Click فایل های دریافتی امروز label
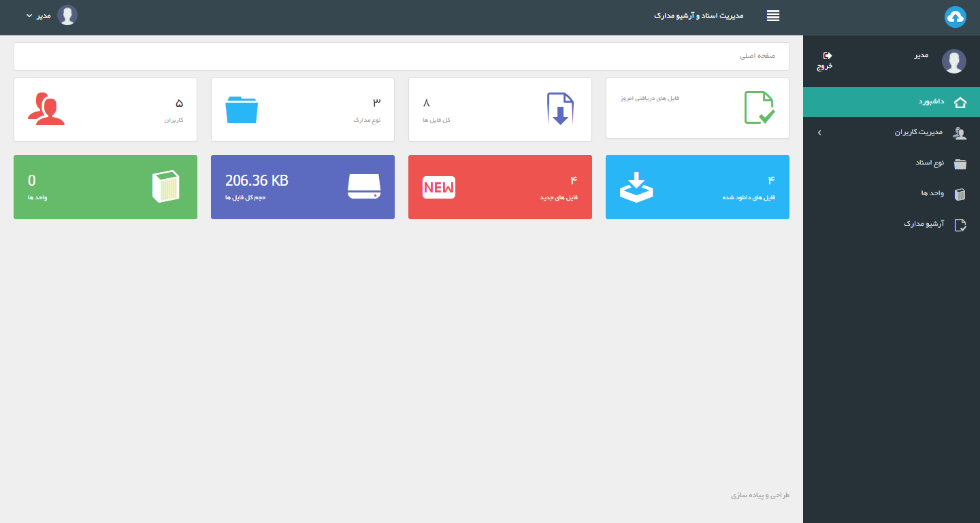This screenshot has width=980, height=523. (649, 99)
